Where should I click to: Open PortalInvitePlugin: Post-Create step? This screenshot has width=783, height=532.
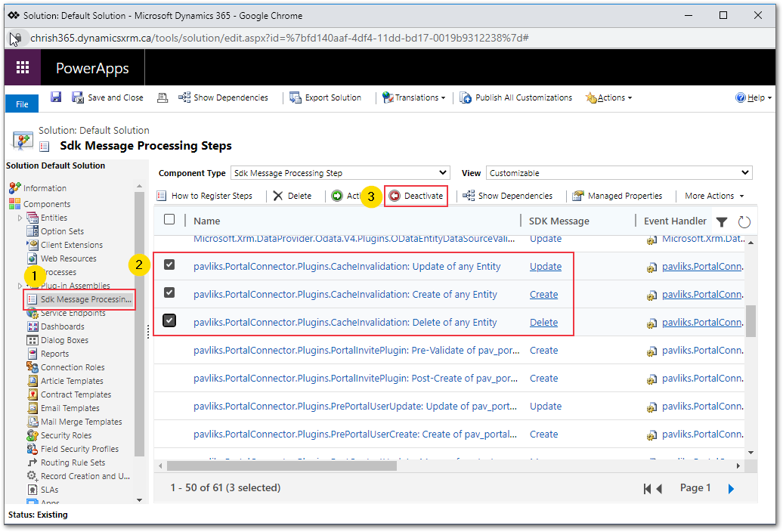pyautogui.click(x=355, y=379)
